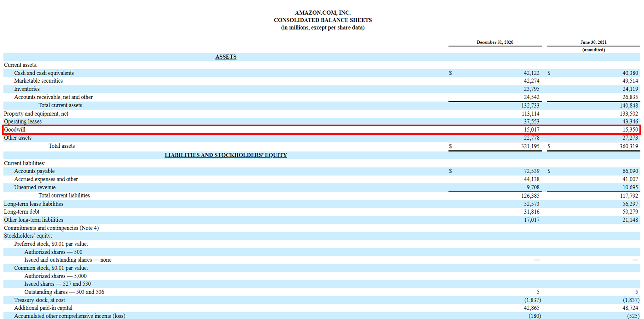Select the Long-term debt row label

coord(22,212)
